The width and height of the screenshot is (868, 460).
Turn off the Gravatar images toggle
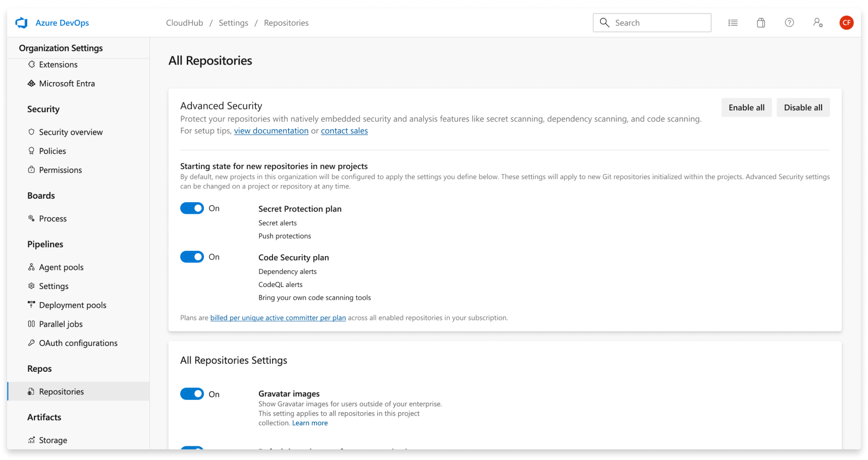pyautogui.click(x=192, y=394)
